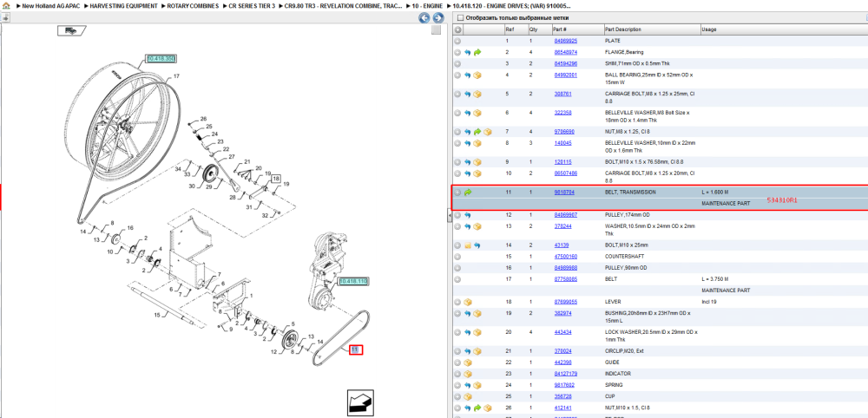Toggle gray circle marker for CUP row

coord(457,396)
